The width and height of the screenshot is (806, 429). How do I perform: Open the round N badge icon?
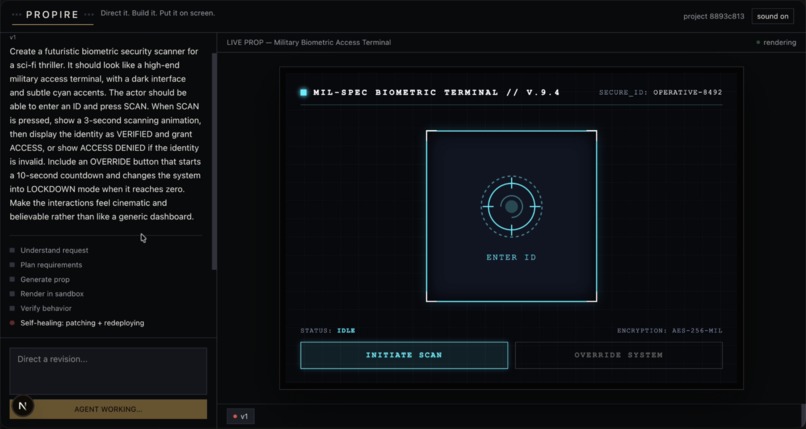22,406
